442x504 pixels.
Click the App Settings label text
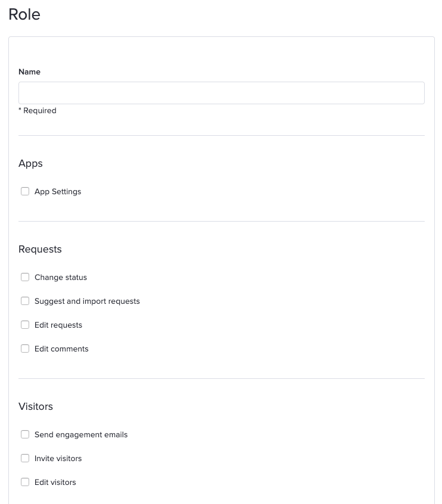(58, 192)
